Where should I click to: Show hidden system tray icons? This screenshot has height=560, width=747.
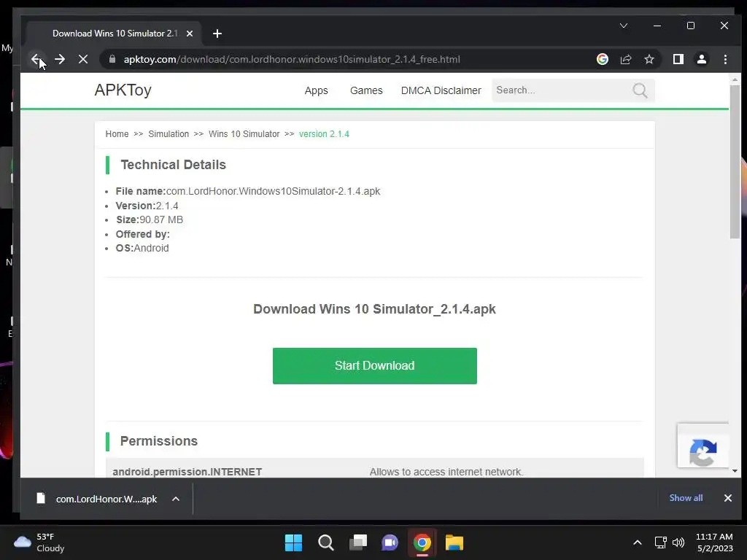click(x=638, y=542)
